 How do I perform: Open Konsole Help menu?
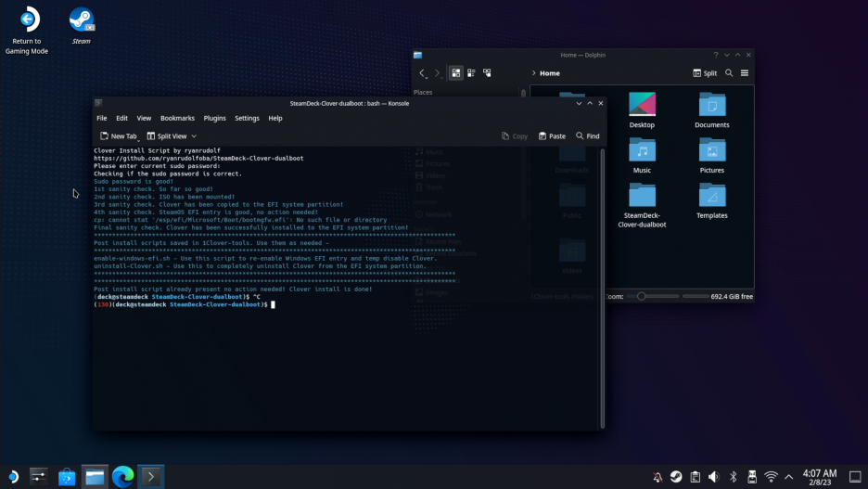pyautogui.click(x=275, y=118)
